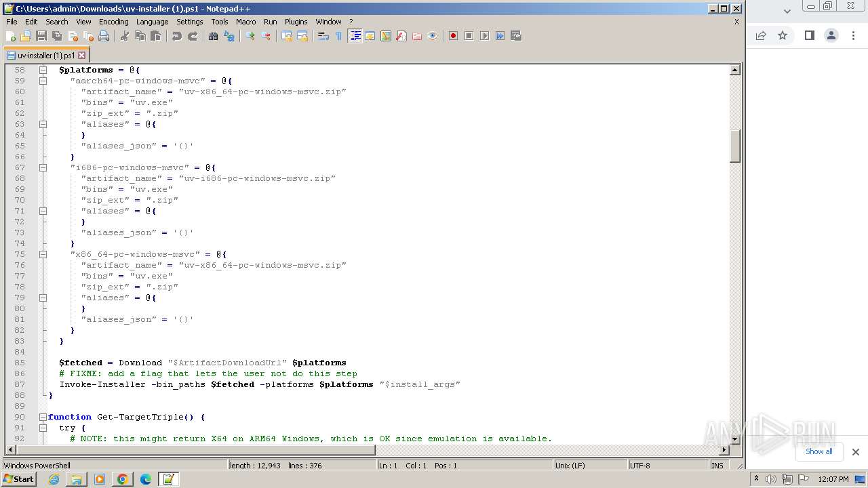Open the Search menu
Image resolution: width=868 pixels, height=488 pixels.
[56, 22]
